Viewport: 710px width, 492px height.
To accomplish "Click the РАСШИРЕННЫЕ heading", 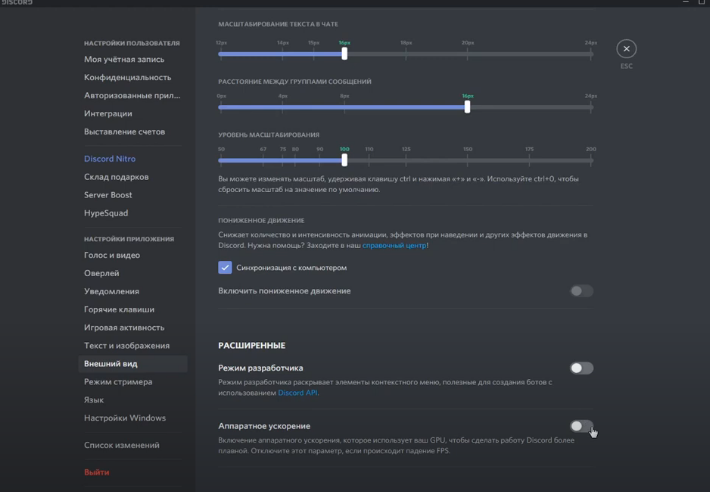I will click(252, 345).
